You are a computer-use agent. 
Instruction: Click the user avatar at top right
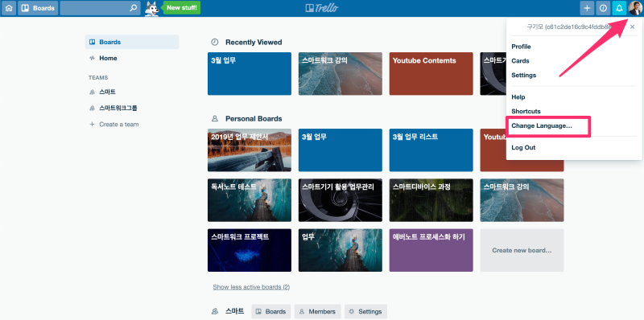coord(635,8)
